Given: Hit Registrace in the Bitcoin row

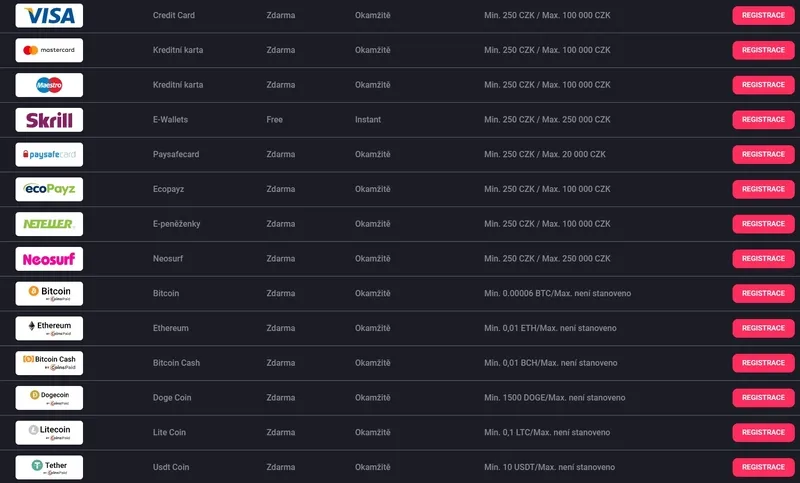Looking at the screenshot, I should click(763, 294).
